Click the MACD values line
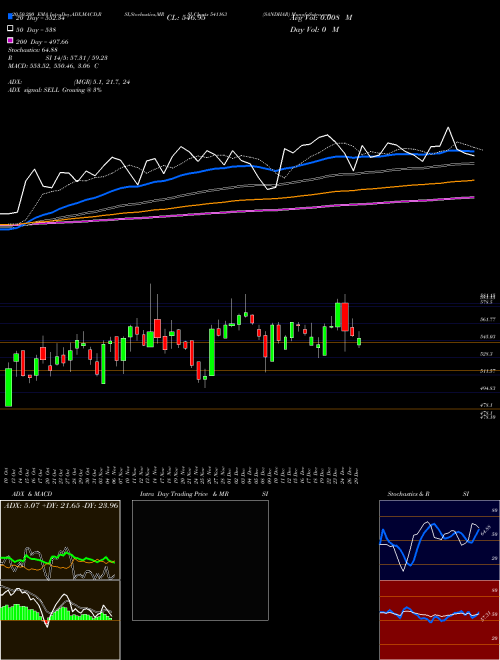Image resolution: width=500 pixels, height=660 pixels. coord(53,66)
